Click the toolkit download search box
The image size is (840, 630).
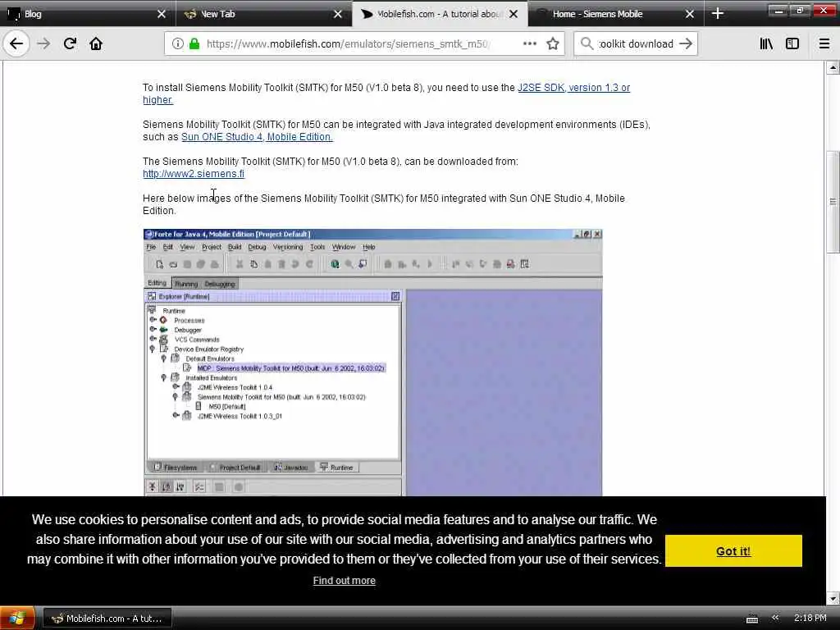[x=636, y=44]
